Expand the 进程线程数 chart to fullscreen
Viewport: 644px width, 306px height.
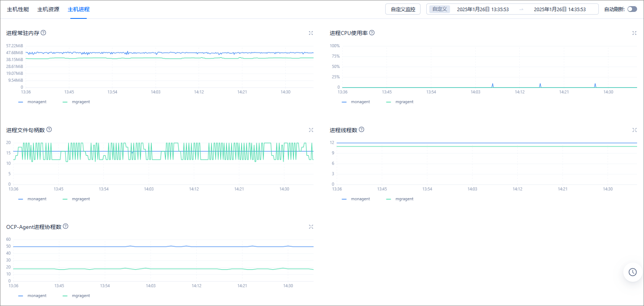pos(634,130)
